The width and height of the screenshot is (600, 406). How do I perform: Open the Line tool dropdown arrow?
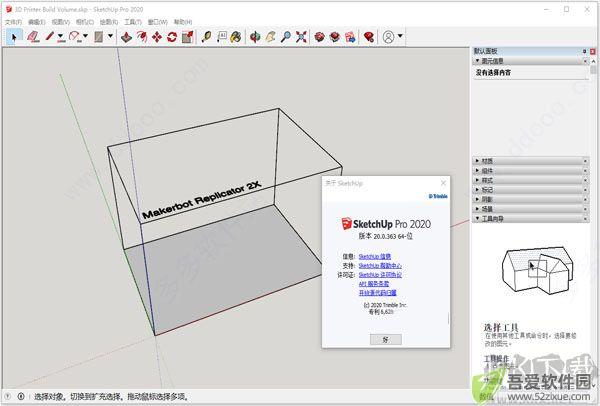(60, 37)
